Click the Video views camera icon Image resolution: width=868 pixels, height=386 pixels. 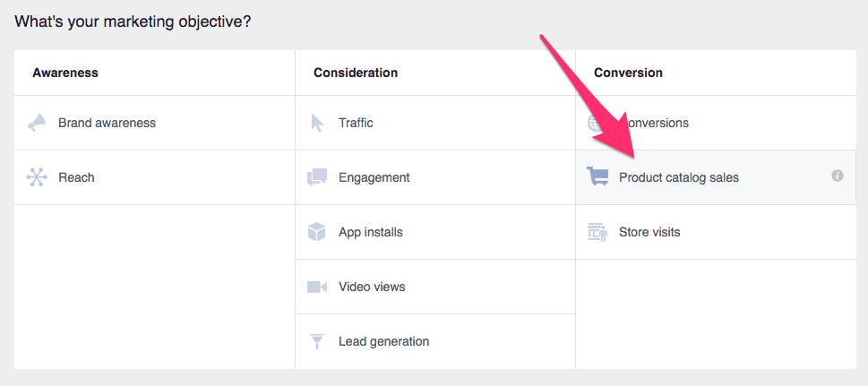317,287
